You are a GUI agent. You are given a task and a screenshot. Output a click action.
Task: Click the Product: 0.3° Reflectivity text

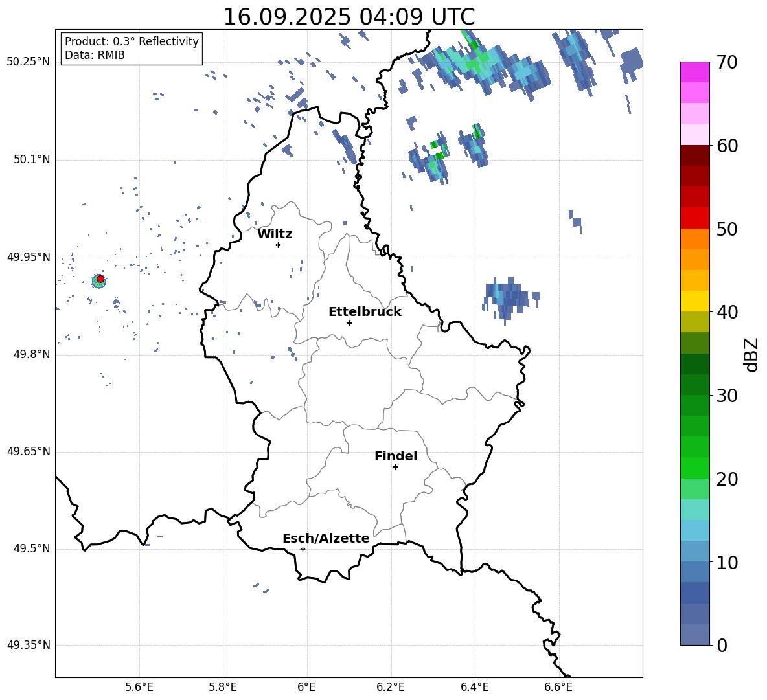click(132, 41)
